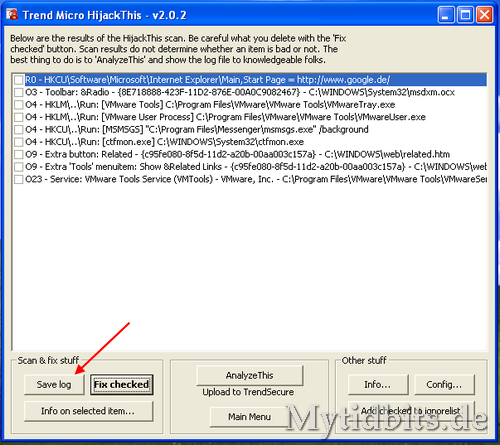
Task: Select the O9 related.htm row text
Action: 237,155
